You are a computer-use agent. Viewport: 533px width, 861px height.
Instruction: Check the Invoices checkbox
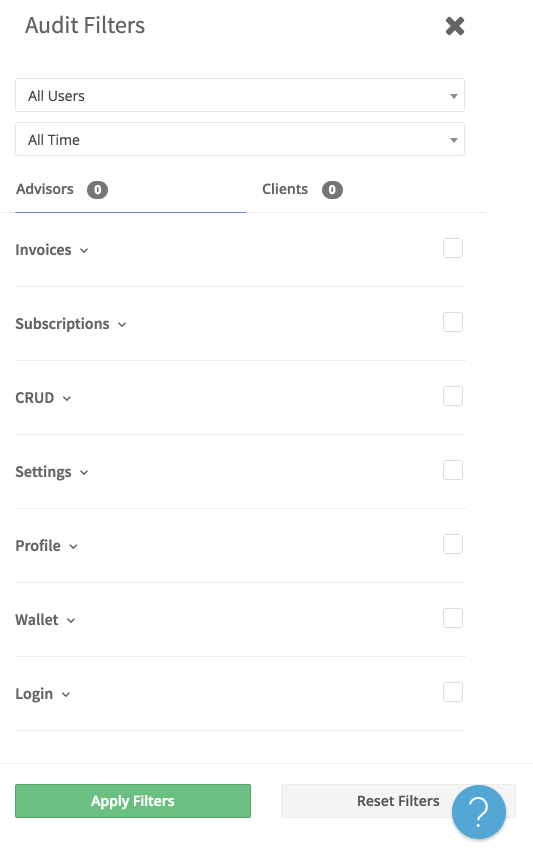(453, 248)
